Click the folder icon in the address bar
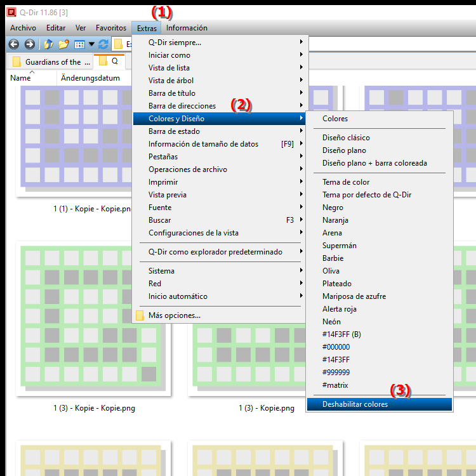The height and width of the screenshot is (476, 476). [x=118, y=44]
